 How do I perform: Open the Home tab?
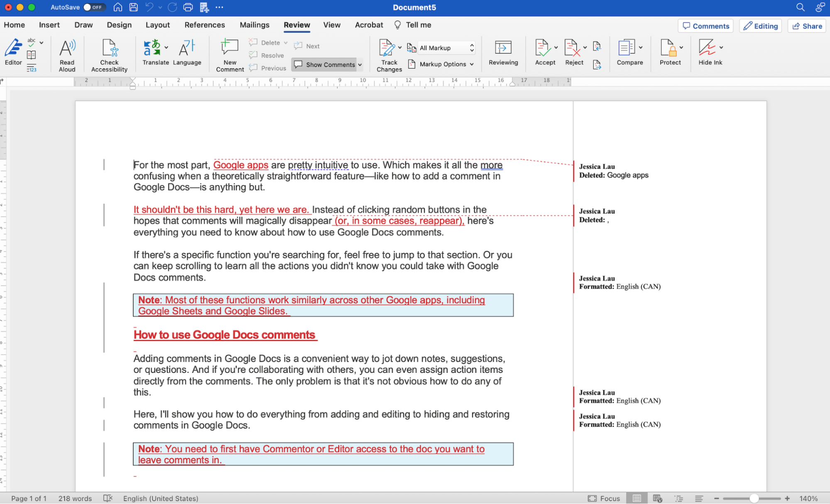(x=14, y=25)
